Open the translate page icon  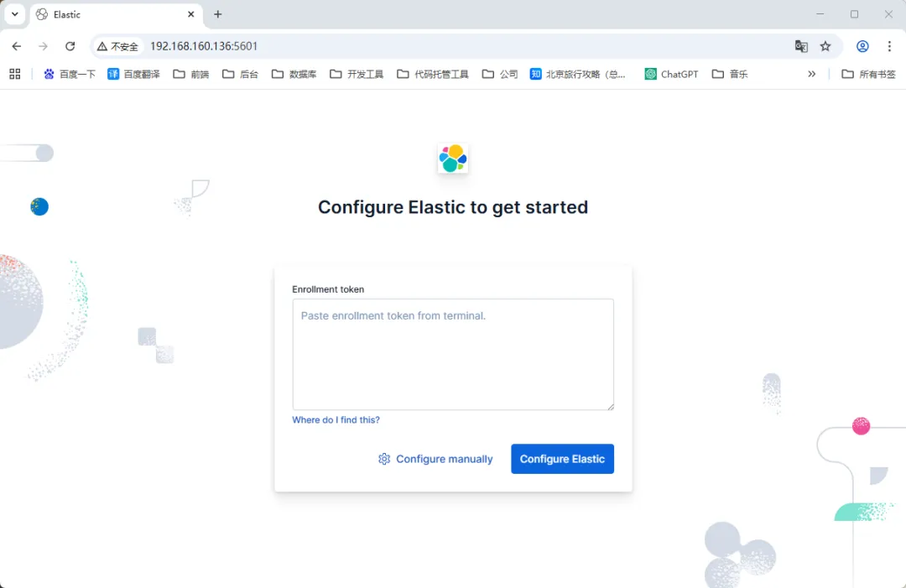[801, 46]
